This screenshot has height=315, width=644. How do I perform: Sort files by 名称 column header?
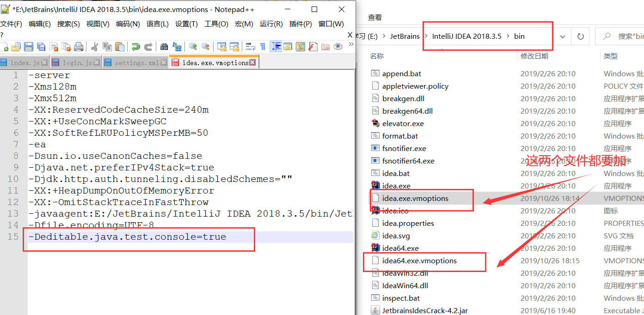377,56
